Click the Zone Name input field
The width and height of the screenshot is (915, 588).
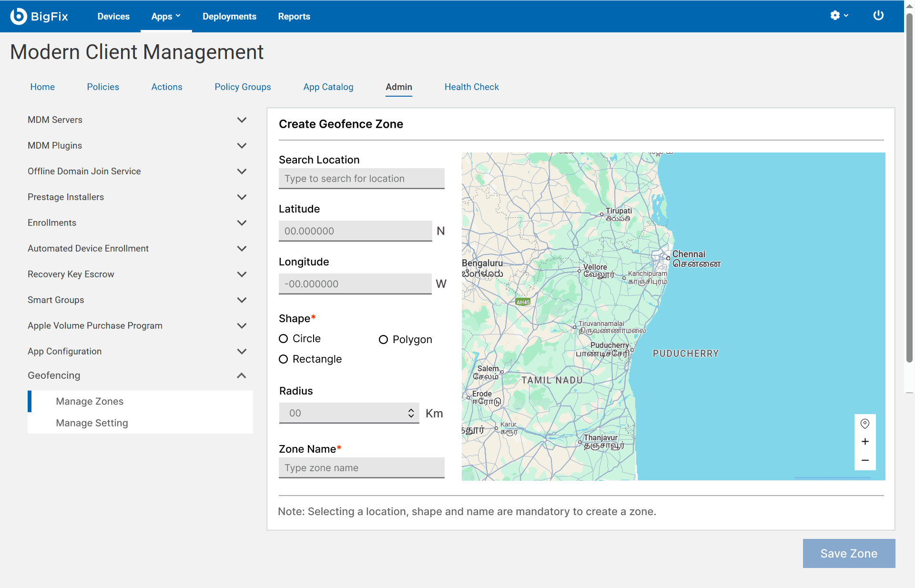[362, 468]
